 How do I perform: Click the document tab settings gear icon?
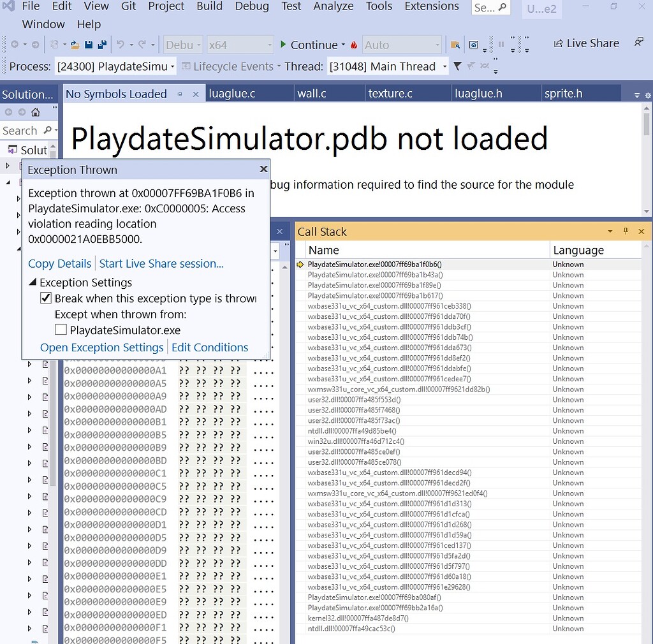pyautogui.click(x=648, y=96)
